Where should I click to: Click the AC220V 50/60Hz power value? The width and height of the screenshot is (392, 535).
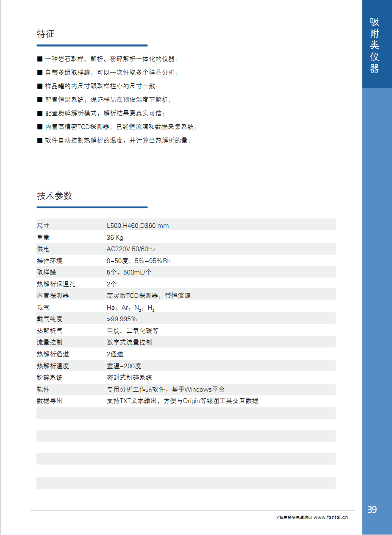(131, 249)
